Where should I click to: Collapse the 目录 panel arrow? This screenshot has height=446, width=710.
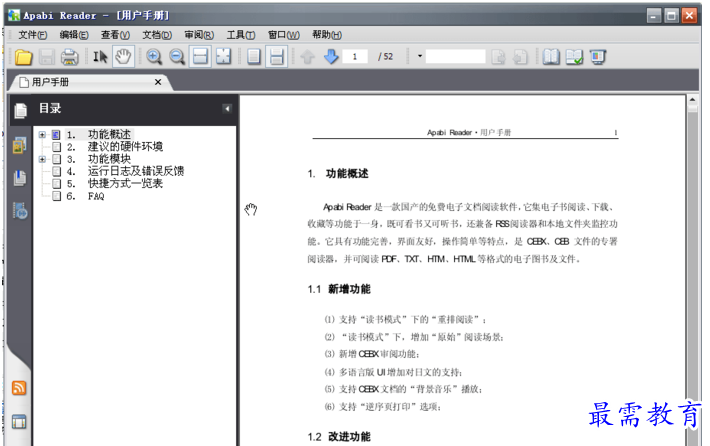tap(227, 109)
